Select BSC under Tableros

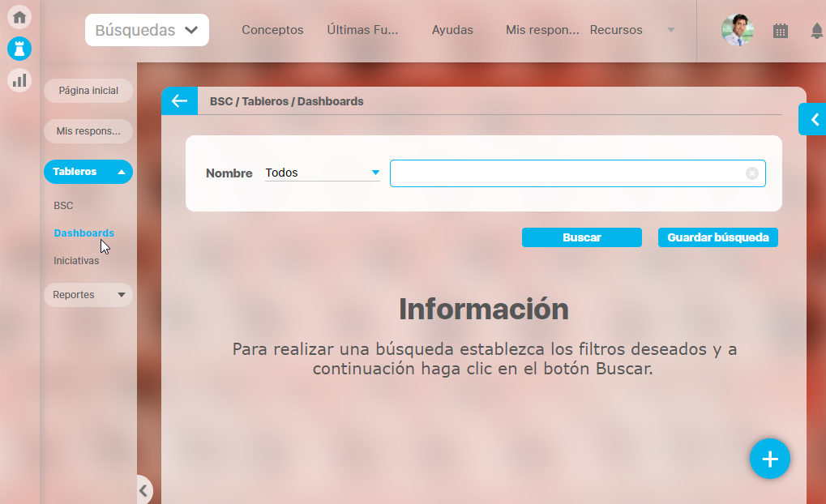pyautogui.click(x=63, y=205)
